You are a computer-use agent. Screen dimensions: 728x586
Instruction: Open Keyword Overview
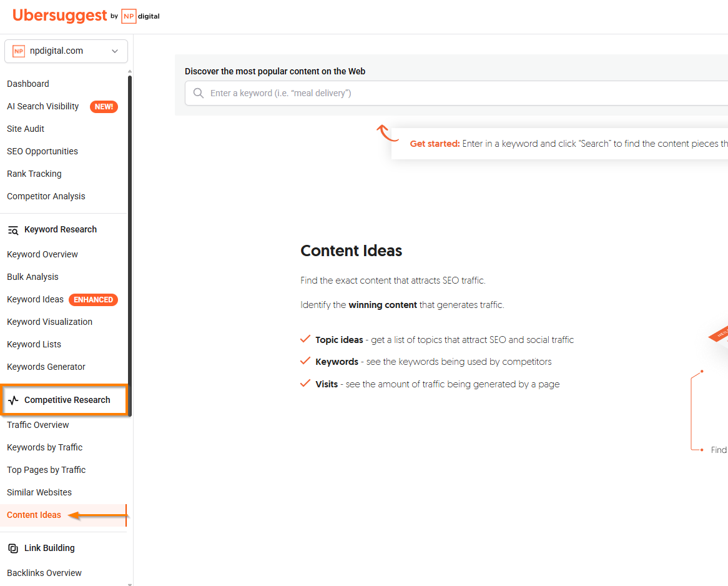click(42, 254)
